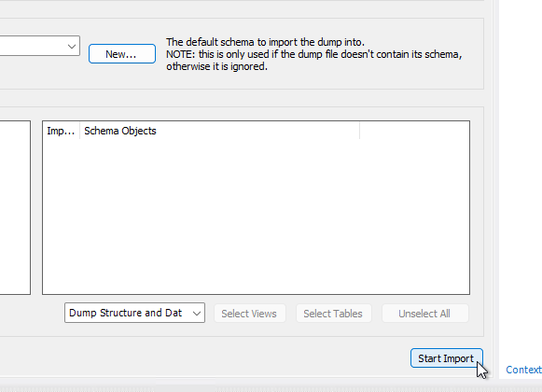542x392 pixels.
Task: Click the empty schema list box on left
Action: click(15, 207)
